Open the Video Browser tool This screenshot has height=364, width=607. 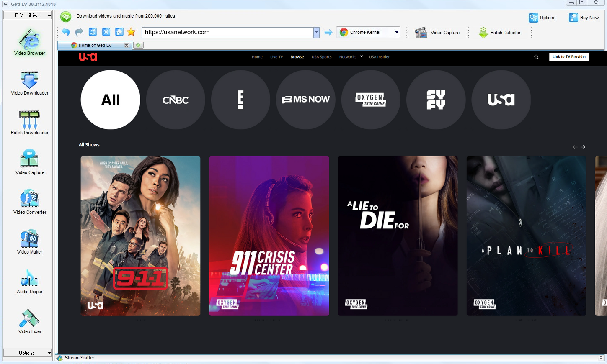pyautogui.click(x=30, y=42)
